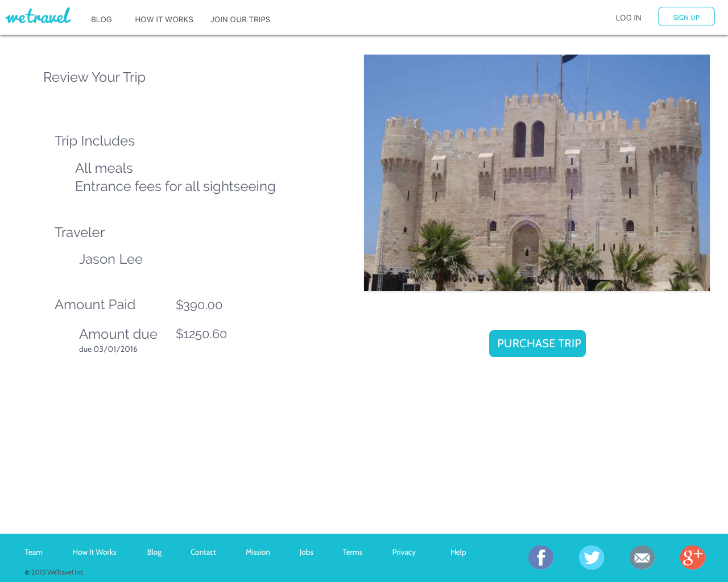728x582 pixels.
Task: Click the All meals text
Action: 104,168
